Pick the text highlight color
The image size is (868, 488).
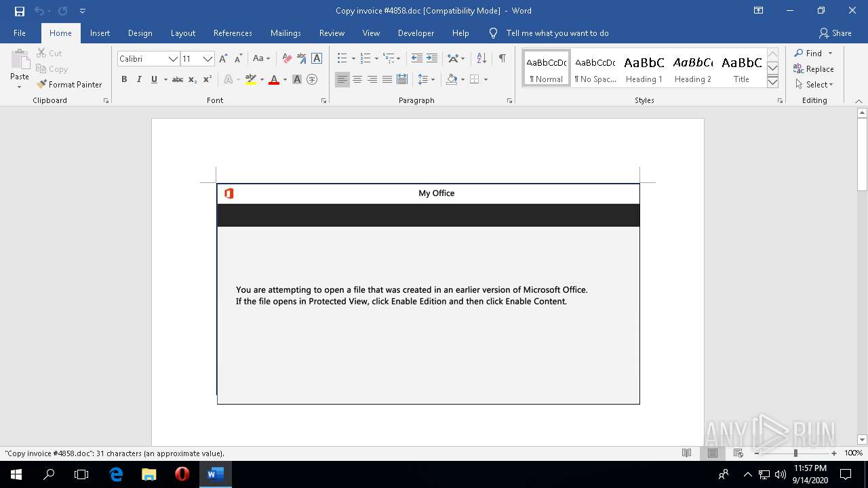click(x=250, y=79)
